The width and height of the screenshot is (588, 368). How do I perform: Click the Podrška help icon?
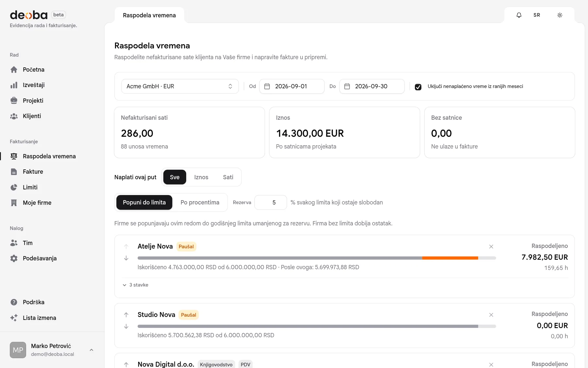point(14,302)
